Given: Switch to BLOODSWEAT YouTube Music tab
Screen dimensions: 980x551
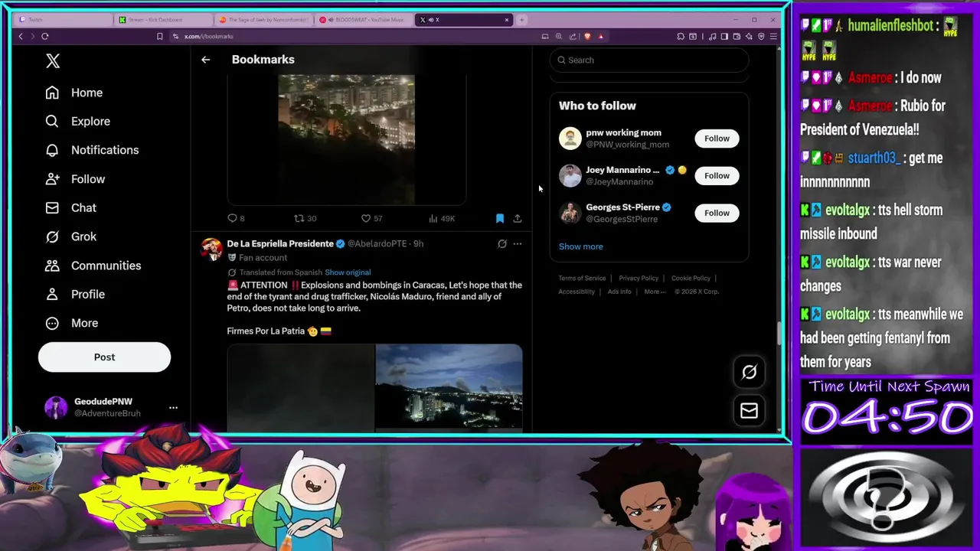Looking at the screenshot, I should pos(363,20).
